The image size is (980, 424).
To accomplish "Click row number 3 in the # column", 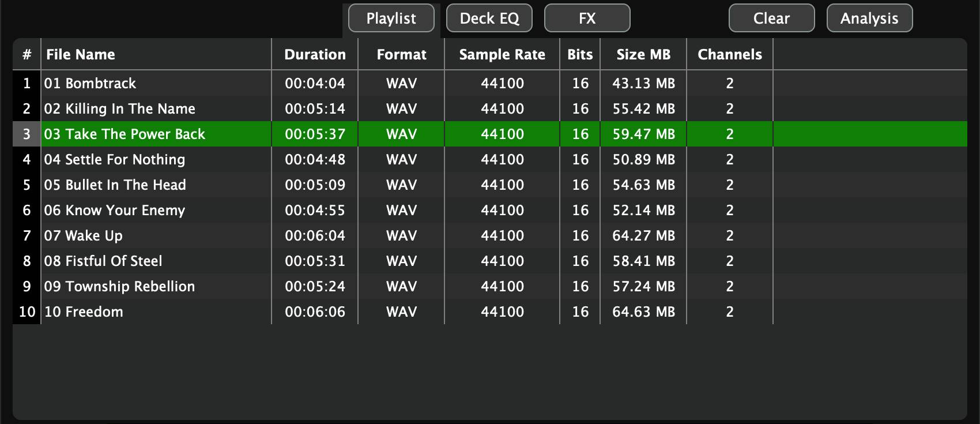I will 27,134.
